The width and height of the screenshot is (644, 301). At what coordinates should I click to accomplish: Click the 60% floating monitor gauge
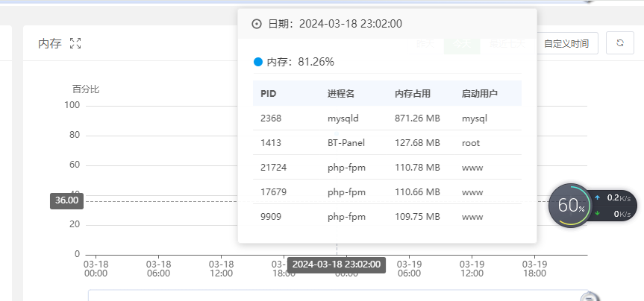[570, 206]
